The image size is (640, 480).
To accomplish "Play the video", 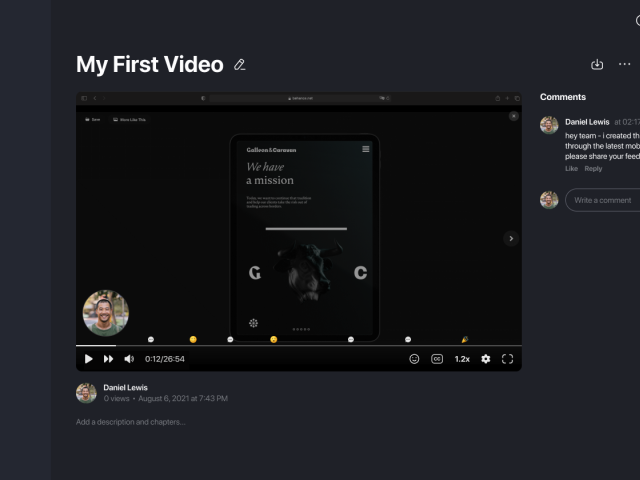I will (x=89, y=359).
